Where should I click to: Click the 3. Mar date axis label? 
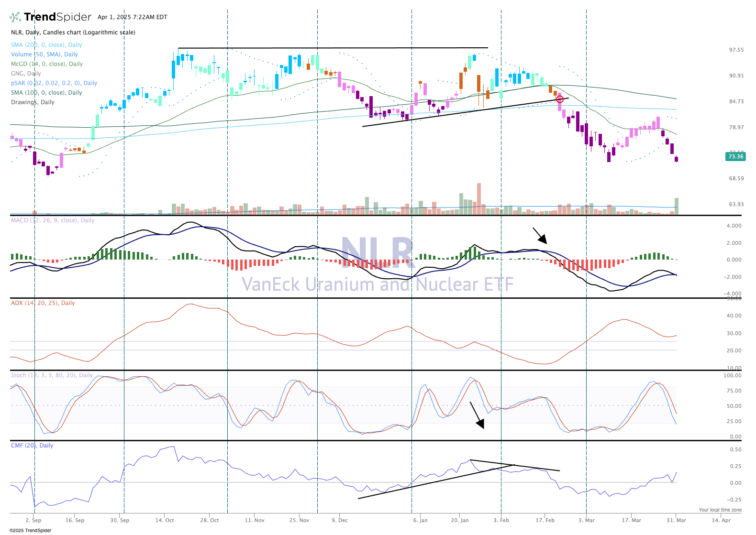point(586,520)
